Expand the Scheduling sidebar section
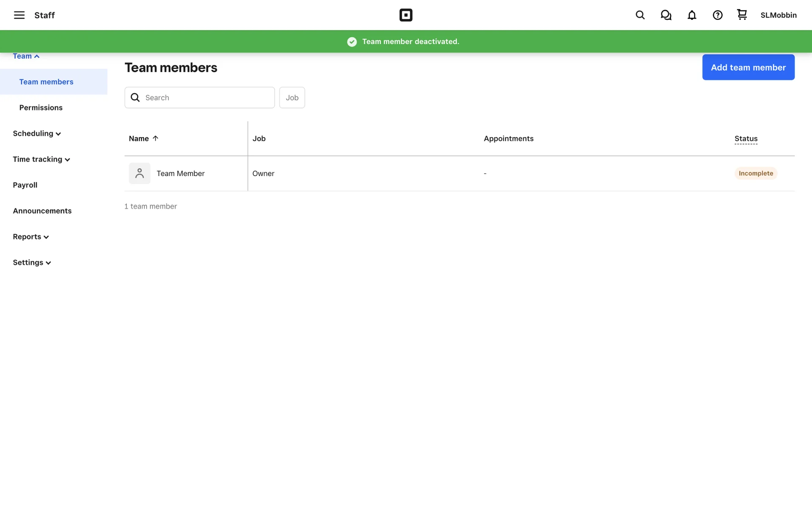Image resolution: width=812 pixels, height=508 pixels. (37, 133)
